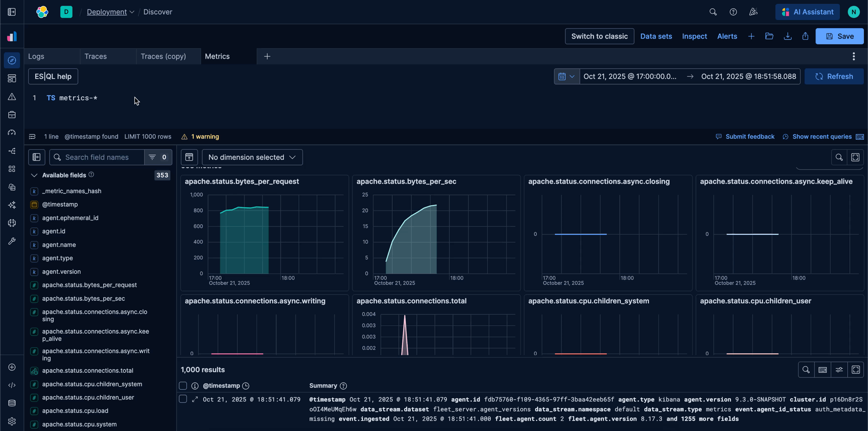Screen dimensions: 868x431
Task: Click the search magnifier in top header
Action: point(713,12)
